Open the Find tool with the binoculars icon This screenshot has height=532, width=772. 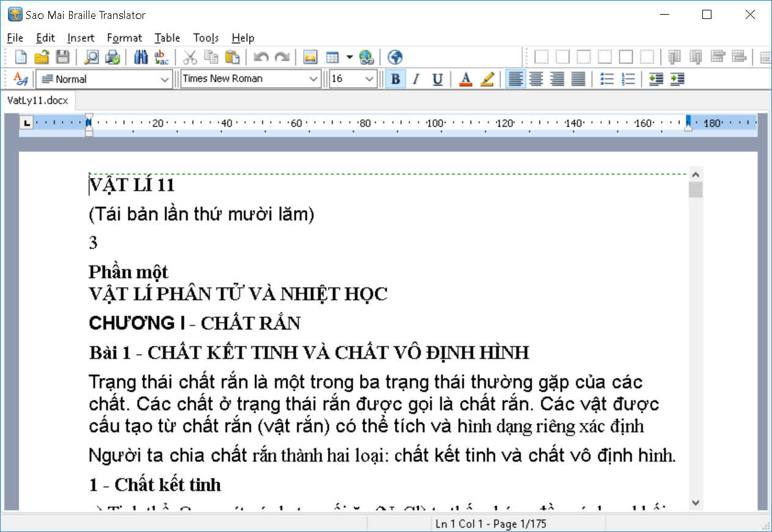coord(139,57)
